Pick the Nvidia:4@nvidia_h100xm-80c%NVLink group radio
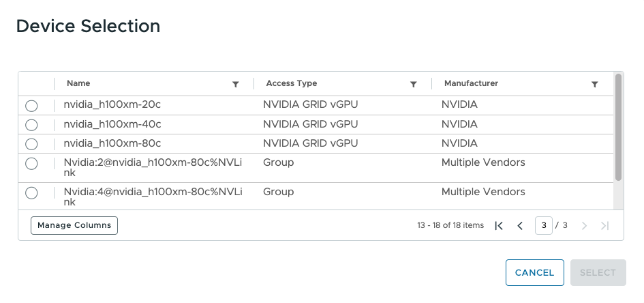Screen dimensions: 644x303 click(31, 193)
